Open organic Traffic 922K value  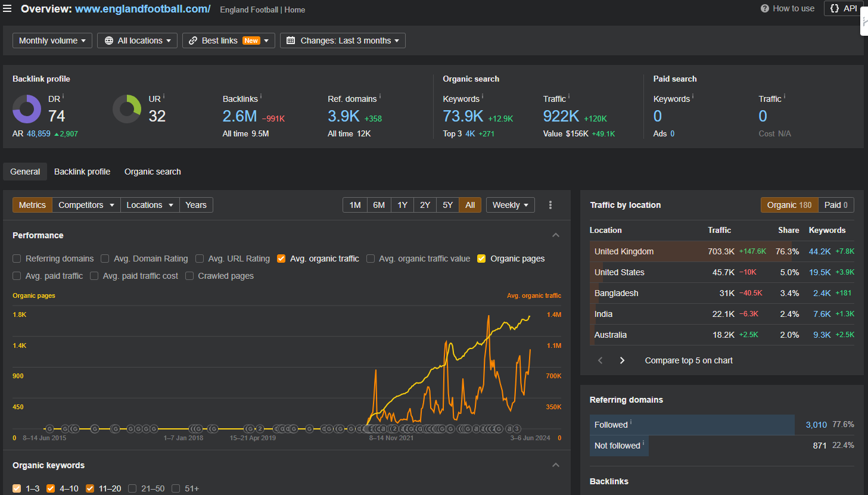tap(561, 116)
